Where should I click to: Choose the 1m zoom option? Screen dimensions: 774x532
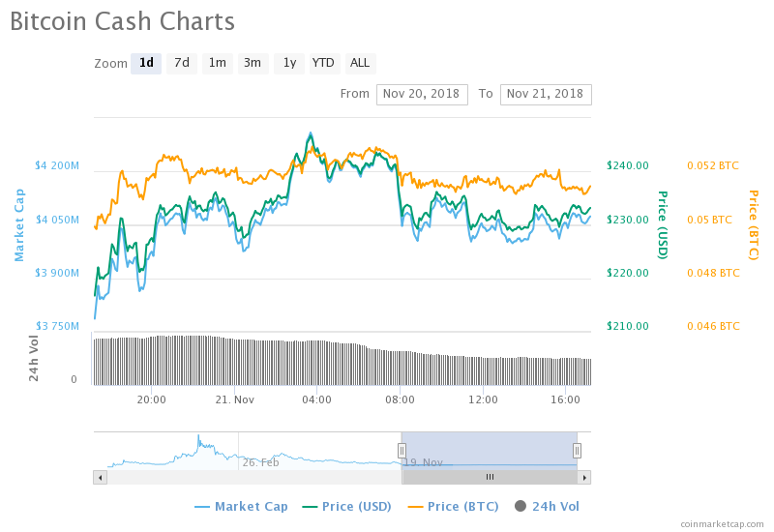click(x=217, y=63)
